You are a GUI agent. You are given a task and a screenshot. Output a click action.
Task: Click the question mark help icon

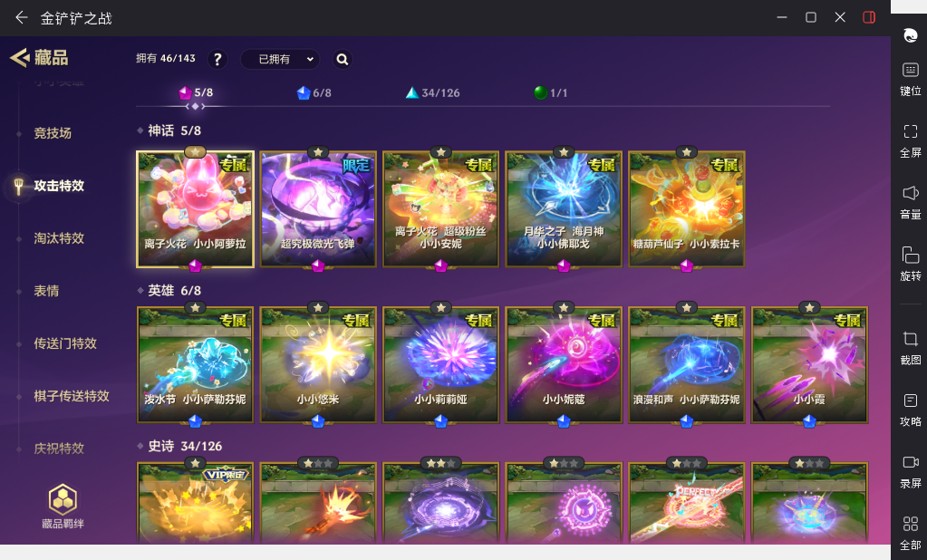click(x=217, y=59)
